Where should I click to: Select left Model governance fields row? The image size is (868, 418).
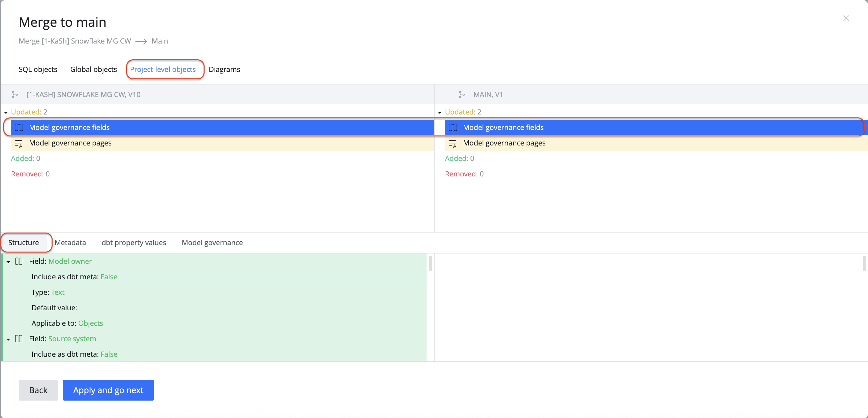coord(222,127)
